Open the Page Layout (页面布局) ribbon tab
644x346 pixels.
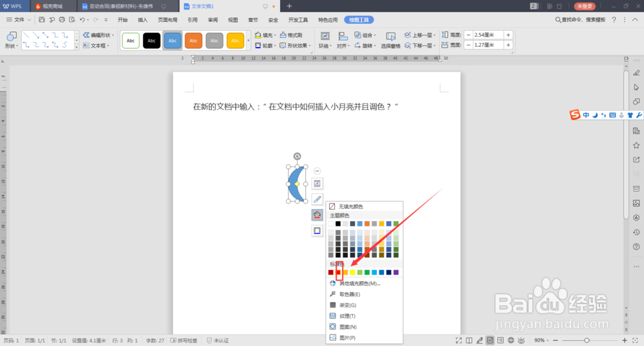(167, 20)
